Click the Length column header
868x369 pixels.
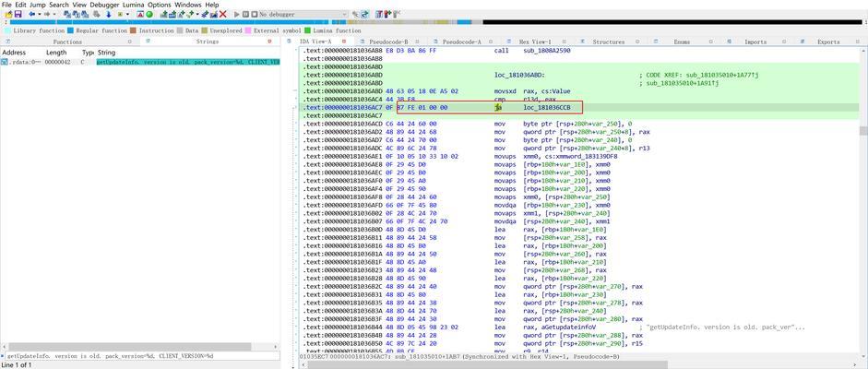click(56, 53)
